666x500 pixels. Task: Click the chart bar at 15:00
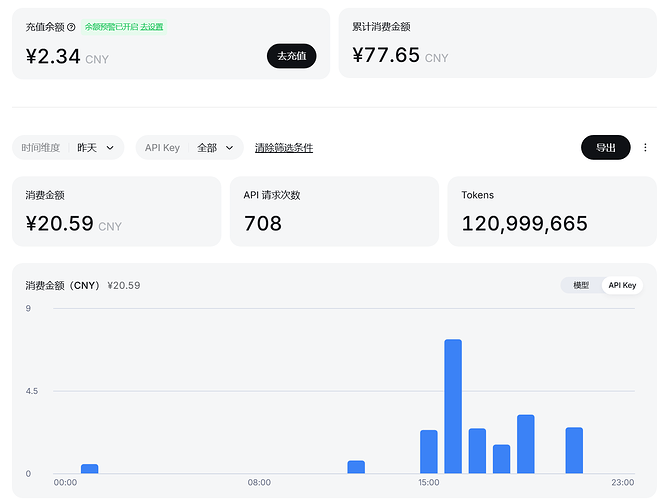point(429,452)
